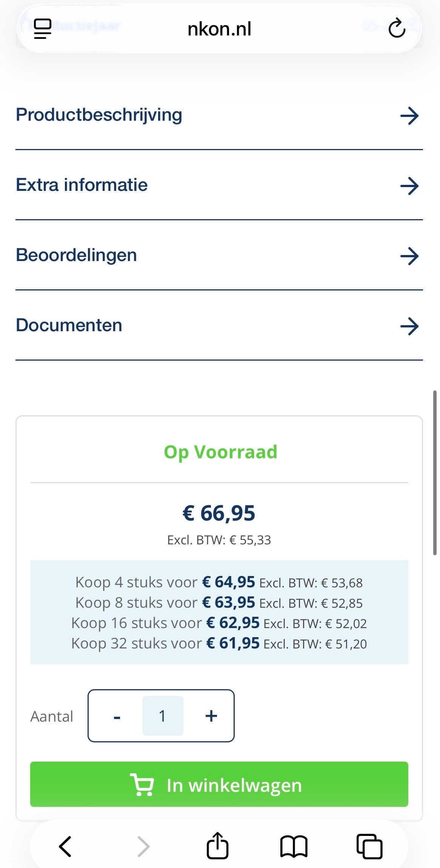Expand Documenten arrow
Screen dimensions: 440x868
(409, 326)
